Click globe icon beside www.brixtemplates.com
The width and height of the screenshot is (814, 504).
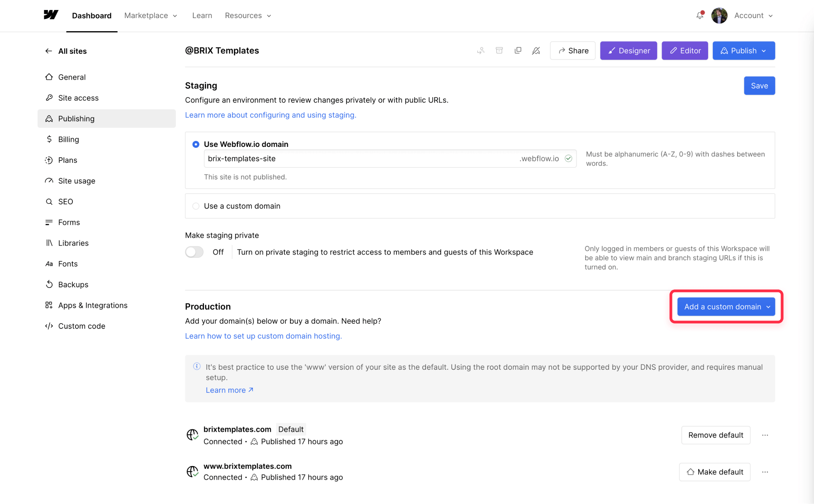(193, 471)
